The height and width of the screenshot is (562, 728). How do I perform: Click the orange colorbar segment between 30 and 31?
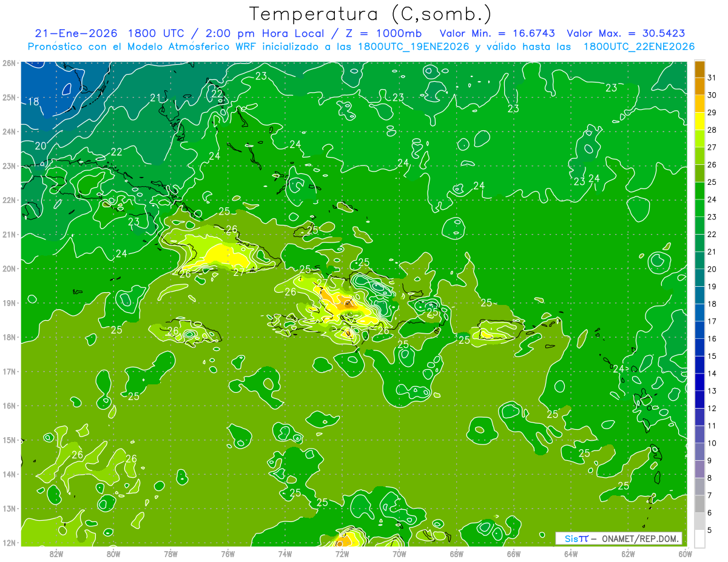click(x=699, y=87)
